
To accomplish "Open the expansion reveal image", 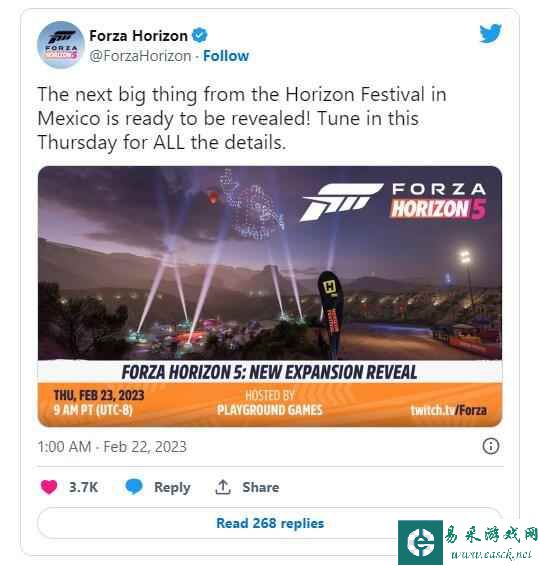I will pyautogui.click(x=270, y=296).
